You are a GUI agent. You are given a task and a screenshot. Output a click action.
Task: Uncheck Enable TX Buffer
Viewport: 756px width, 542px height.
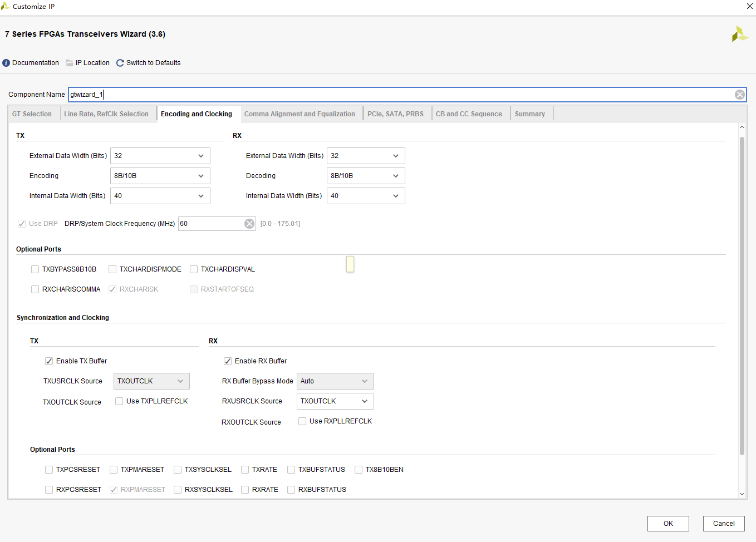click(x=49, y=361)
